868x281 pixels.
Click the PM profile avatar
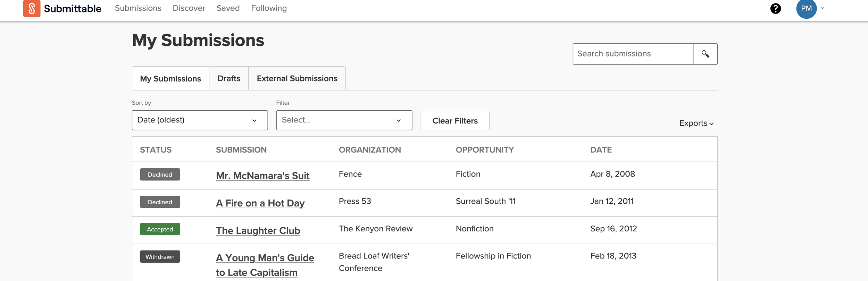(806, 8)
